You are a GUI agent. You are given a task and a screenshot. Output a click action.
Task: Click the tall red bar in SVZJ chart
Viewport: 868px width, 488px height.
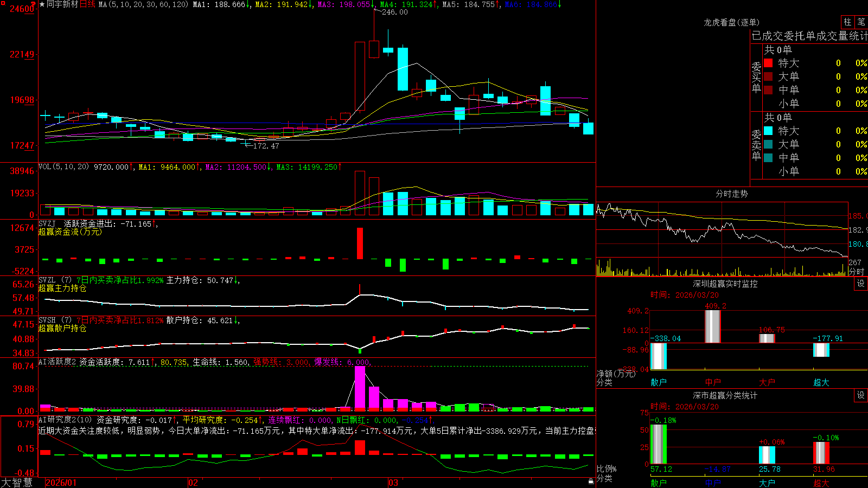click(x=360, y=243)
